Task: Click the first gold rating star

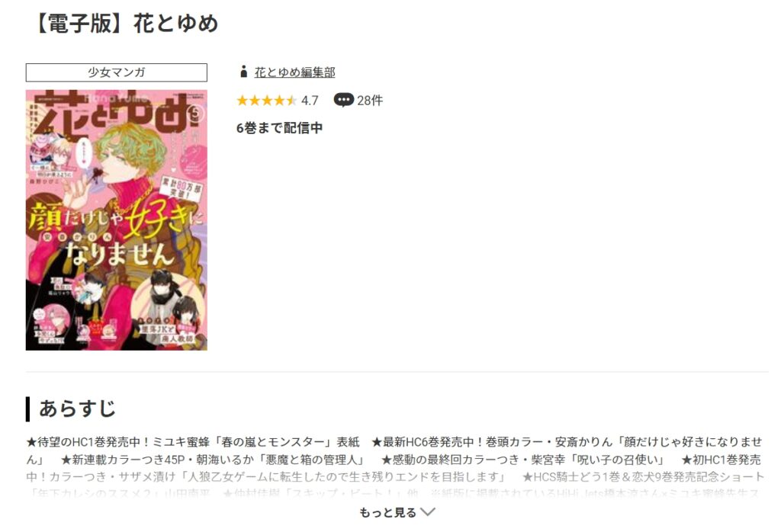Action: (x=243, y=101)
